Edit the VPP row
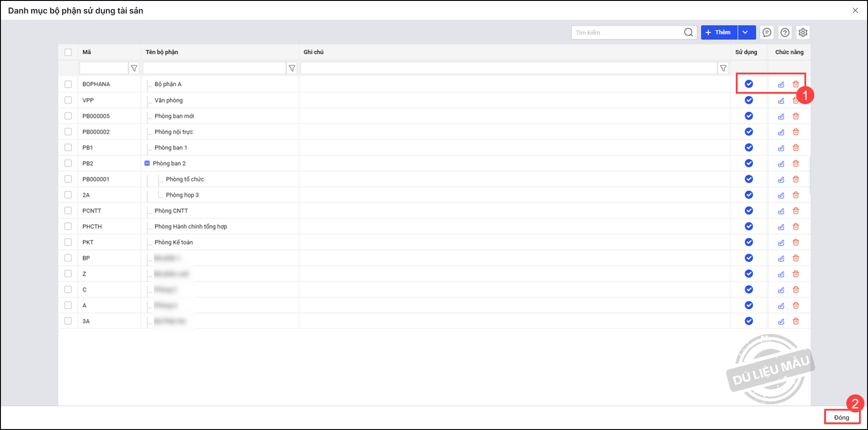 781,101
